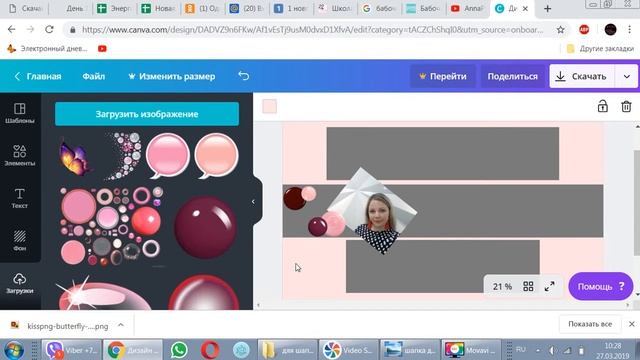Image resolution: width=640 pixels, height=360 pixels.
Task: Open the для шап... folder on taskbar
Action: click(x=287, y=350)
